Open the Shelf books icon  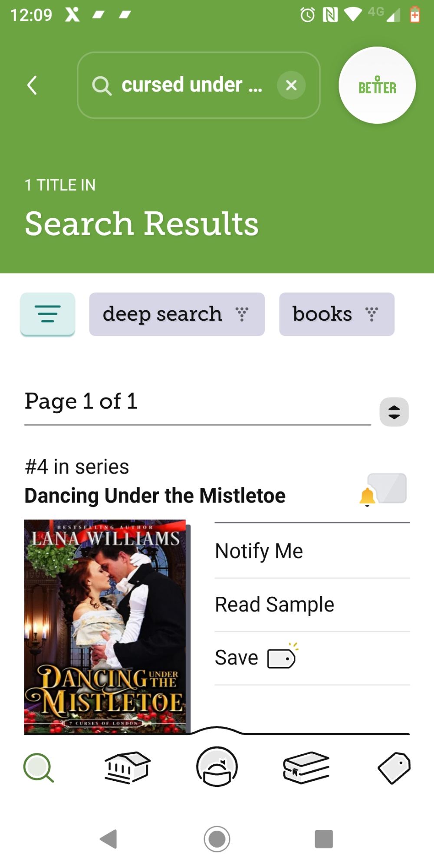pos(306,768)
